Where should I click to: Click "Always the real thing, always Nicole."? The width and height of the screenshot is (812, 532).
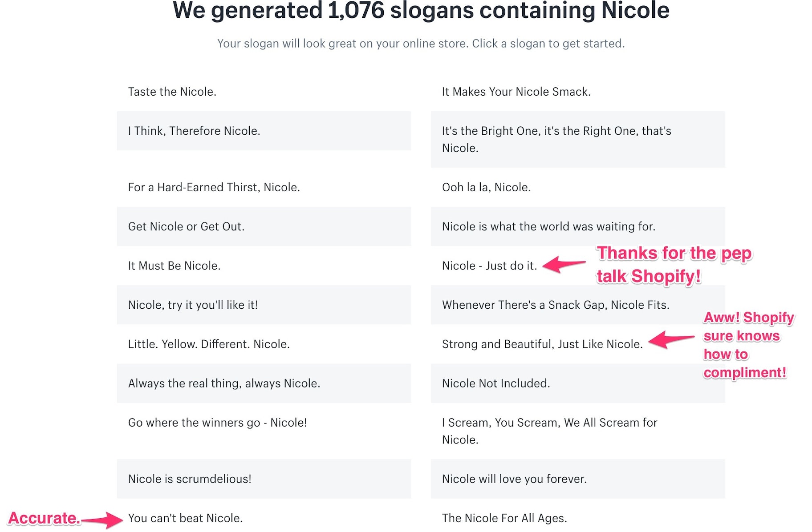224,383
